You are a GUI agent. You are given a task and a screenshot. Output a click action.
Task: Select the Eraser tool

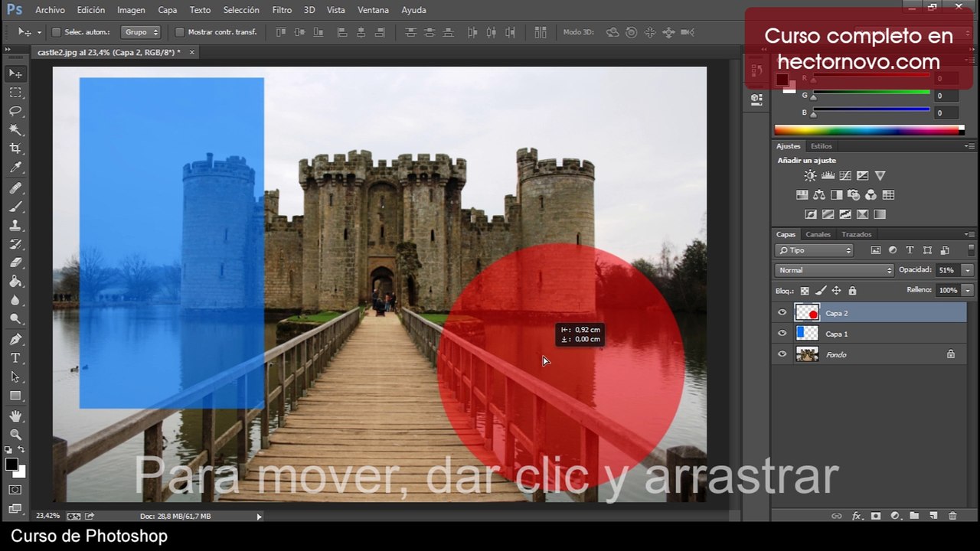(x=15, y=262)
